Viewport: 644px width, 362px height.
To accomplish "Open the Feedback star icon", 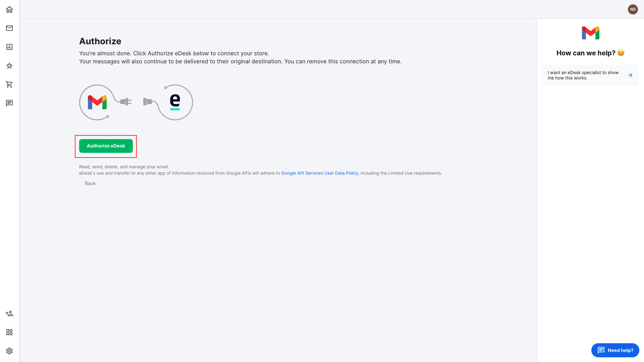I will 9,66.
